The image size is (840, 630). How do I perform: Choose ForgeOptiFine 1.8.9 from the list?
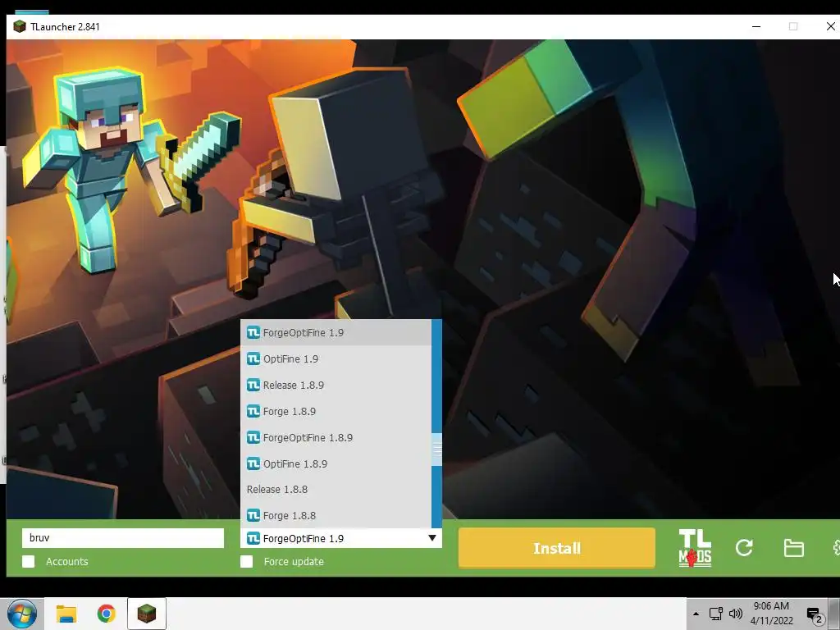tap(336, 438)
